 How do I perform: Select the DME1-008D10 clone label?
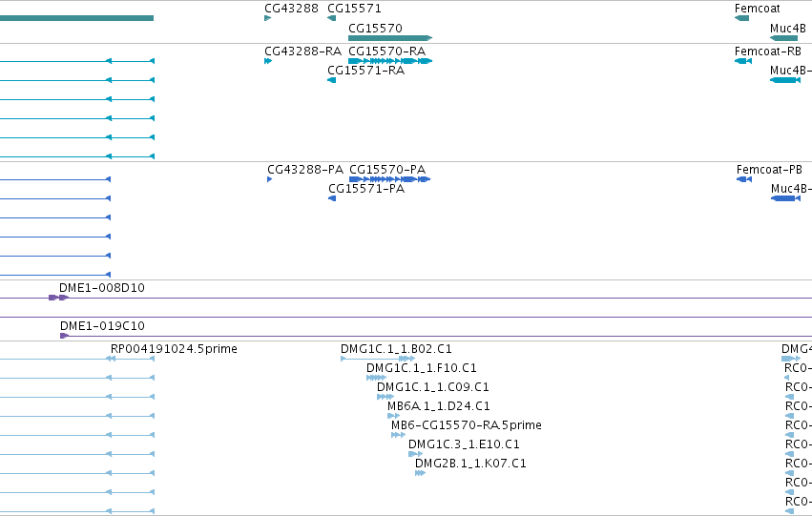(102, 288)
